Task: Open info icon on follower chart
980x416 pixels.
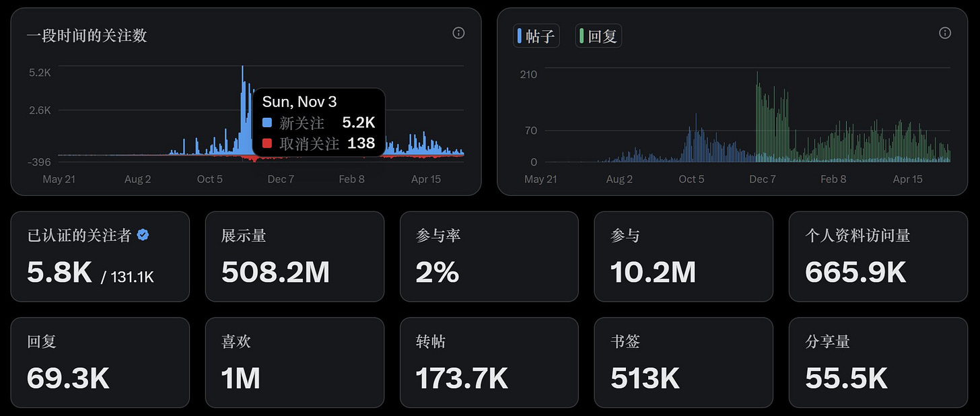Action: 458,33
